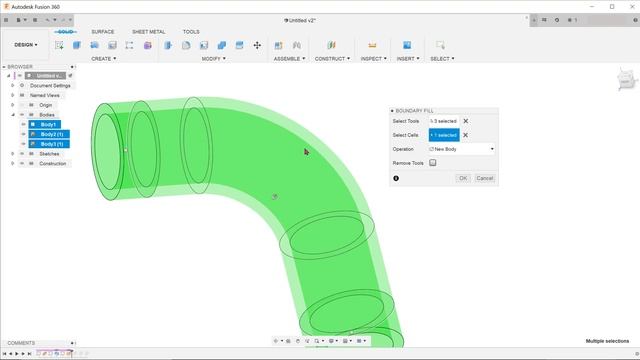The width and height of the screenshot is (640, 360).
Task: Clear Select Cells selection with X
Action: click(x=465, y=135)
